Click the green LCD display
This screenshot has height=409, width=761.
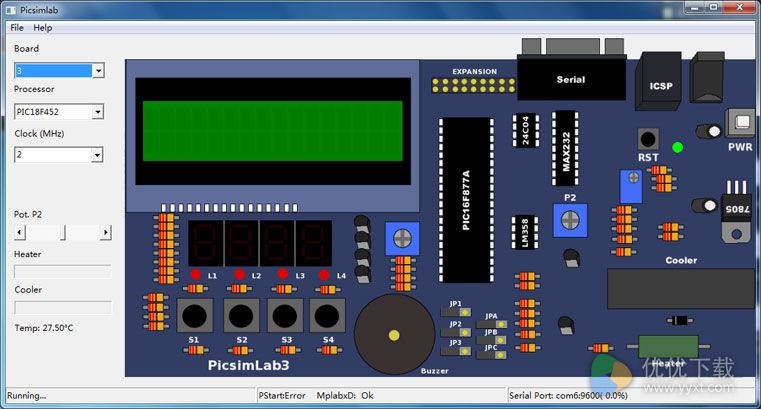(272, 131)
